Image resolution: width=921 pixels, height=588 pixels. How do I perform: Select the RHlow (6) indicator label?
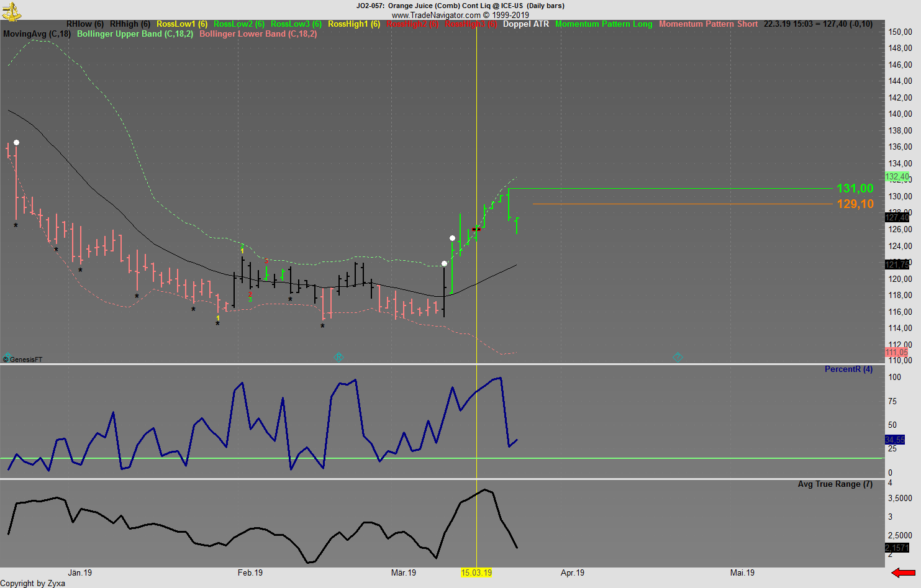[85, 24]
